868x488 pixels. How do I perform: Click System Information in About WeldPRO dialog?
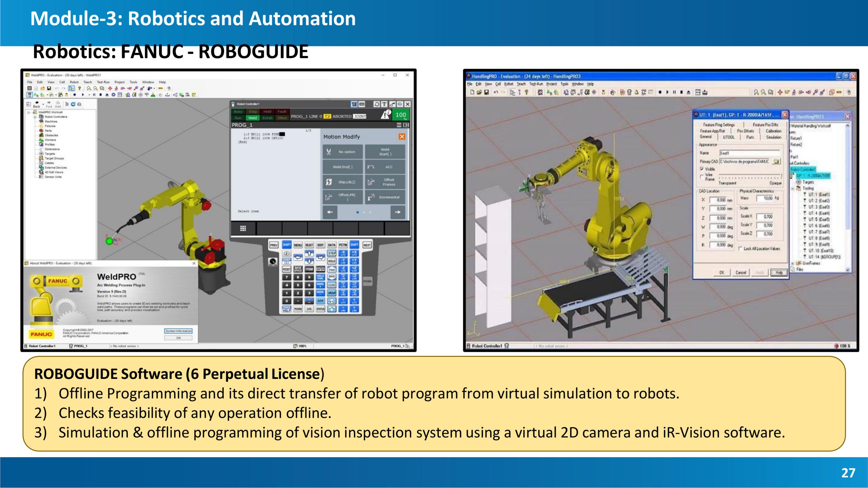(178, 331)
